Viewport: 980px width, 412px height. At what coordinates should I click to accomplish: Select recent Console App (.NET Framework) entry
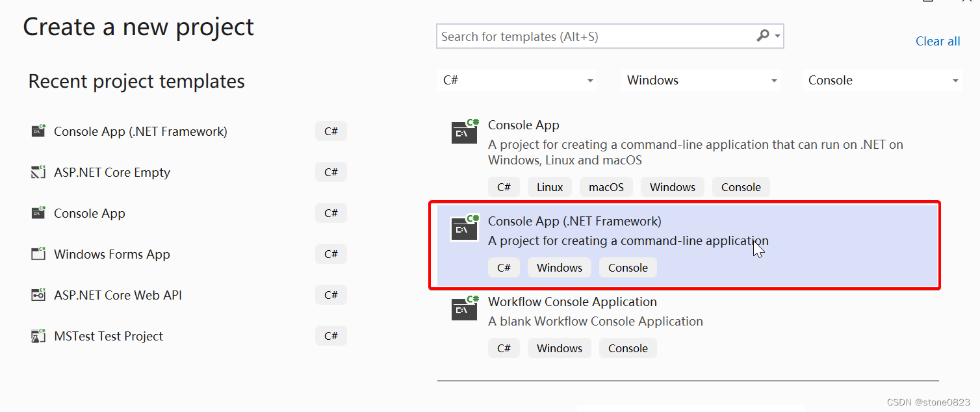click(140, 131)
